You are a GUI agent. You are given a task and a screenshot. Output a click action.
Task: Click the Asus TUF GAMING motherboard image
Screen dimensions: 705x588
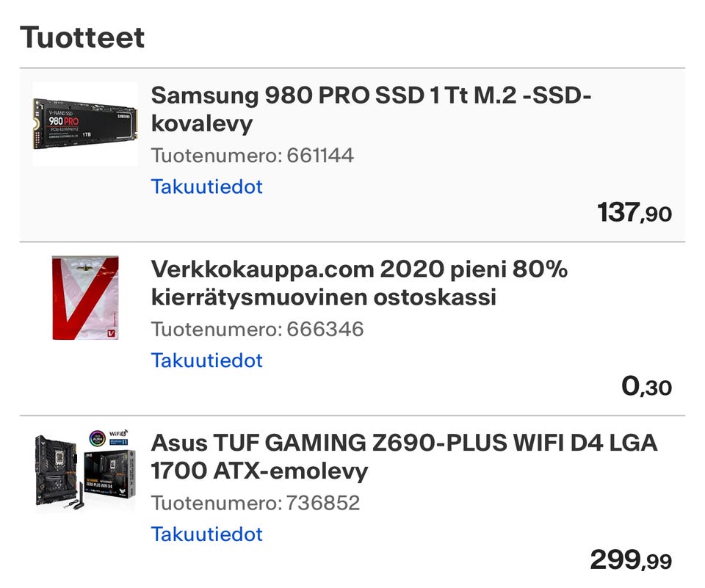[x=84, y=471]
